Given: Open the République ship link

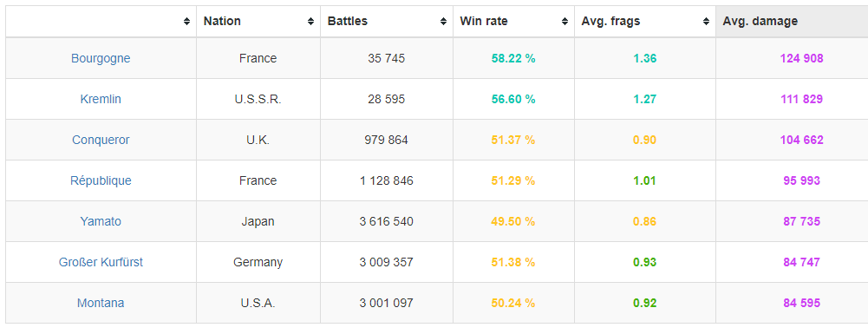Looking at the screenshot, I should (101, 180).
